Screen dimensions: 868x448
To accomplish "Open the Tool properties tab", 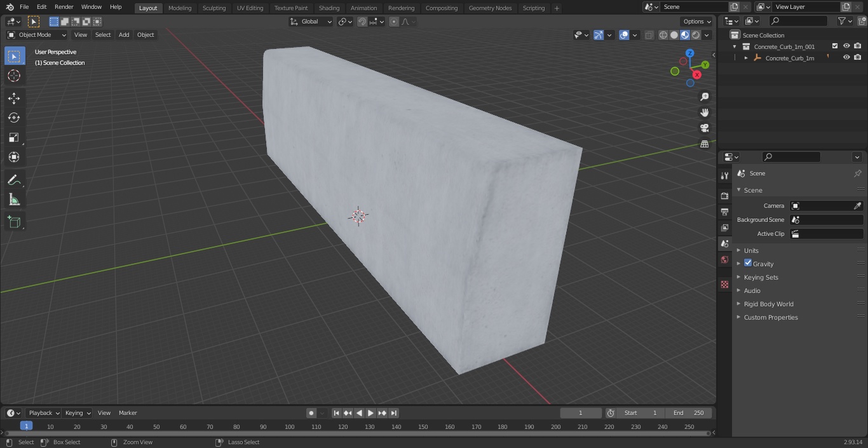I will [724, 175].
